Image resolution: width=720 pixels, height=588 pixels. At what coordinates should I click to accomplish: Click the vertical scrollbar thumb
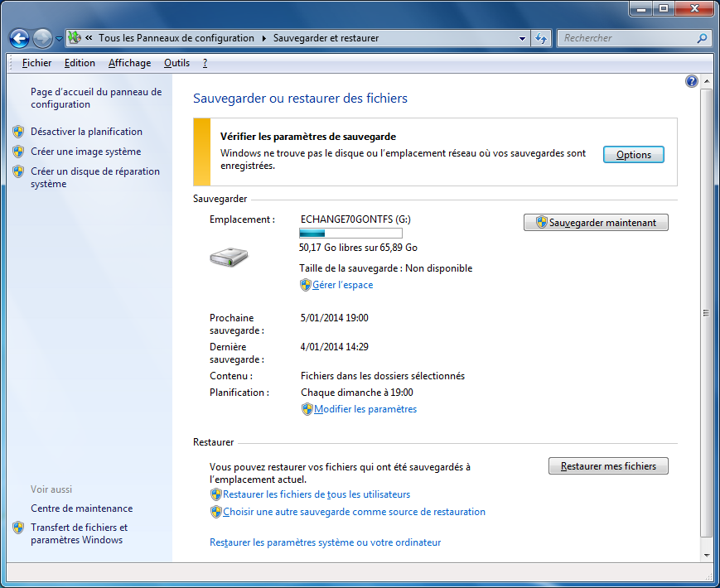coord(706,312)
